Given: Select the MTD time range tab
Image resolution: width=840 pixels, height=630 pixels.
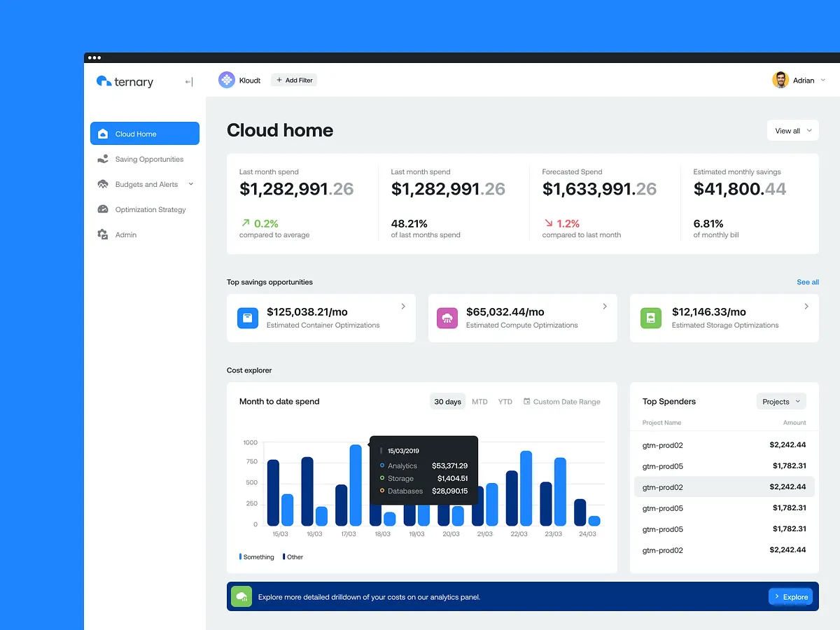Looking at the screenshot, I should [x=479, y=402].
